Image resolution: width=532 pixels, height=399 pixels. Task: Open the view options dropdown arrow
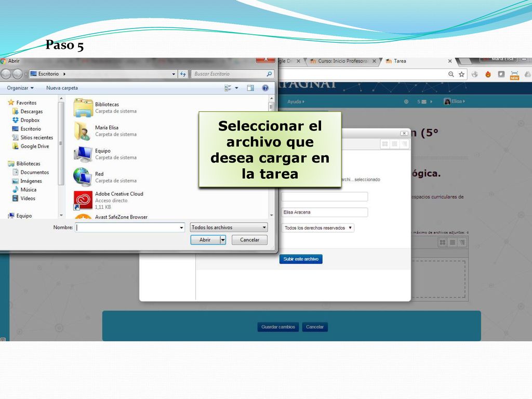(236, 88)
